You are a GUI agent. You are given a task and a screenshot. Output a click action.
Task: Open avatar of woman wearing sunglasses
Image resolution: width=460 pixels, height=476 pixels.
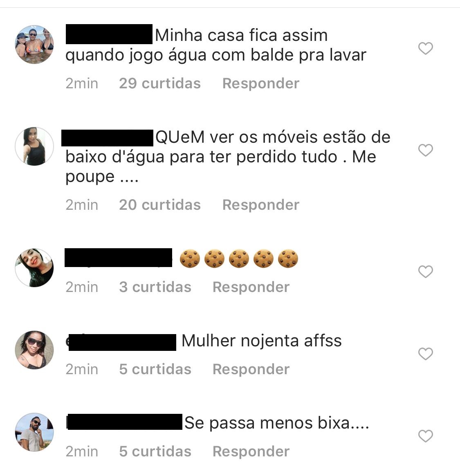pos(34,350)
